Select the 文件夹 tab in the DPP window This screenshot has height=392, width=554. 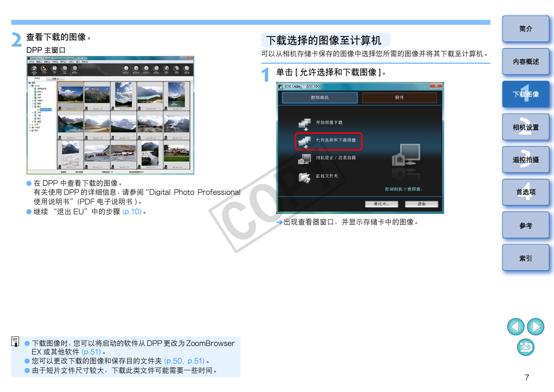[x=37, y=78]
